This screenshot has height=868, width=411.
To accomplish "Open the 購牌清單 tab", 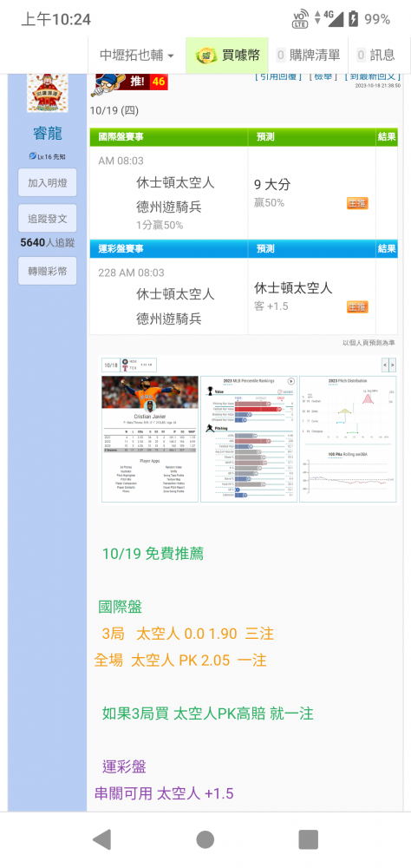I will 308,56.
